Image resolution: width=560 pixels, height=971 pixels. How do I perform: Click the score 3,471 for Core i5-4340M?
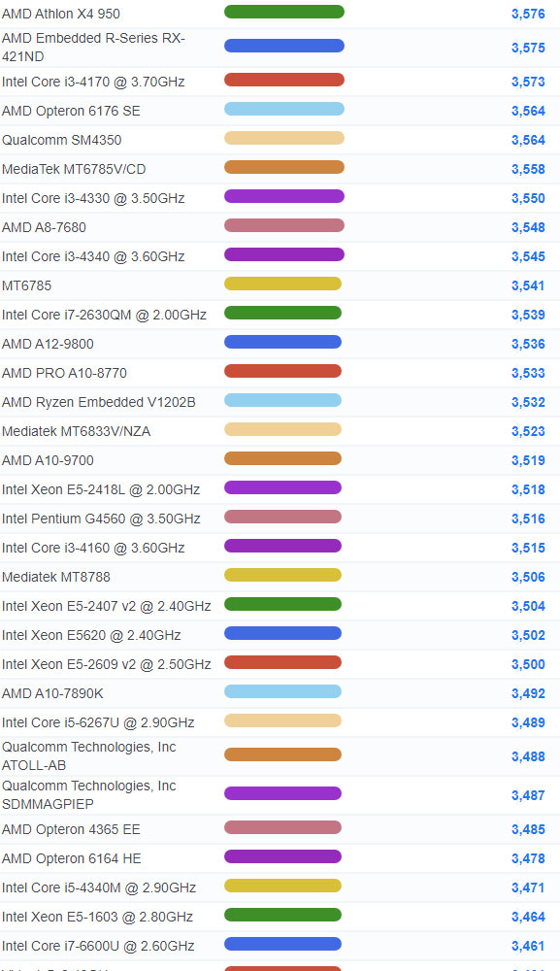coord(528,887)
